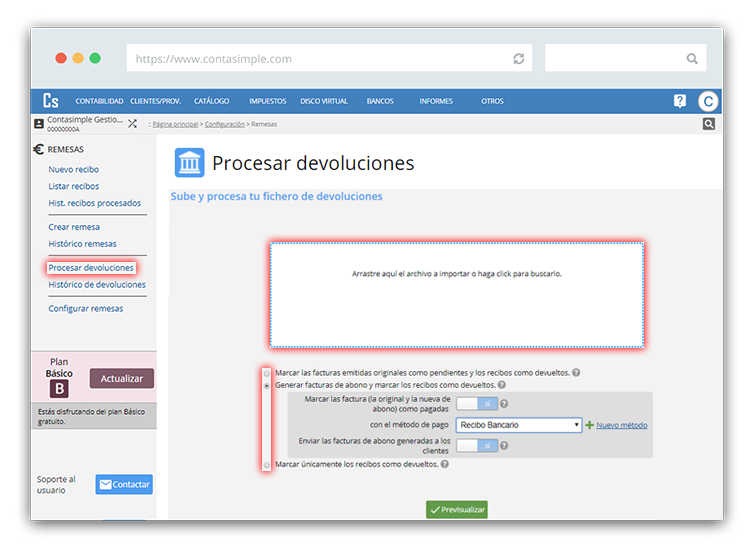Select Generar facturas de abono radio

[x=267, y=386]
